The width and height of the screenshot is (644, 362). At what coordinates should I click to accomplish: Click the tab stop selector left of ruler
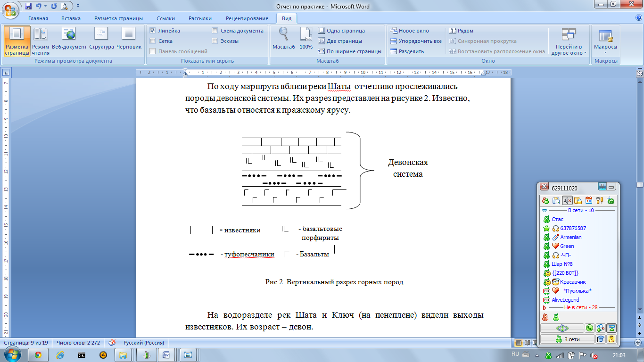6,73
